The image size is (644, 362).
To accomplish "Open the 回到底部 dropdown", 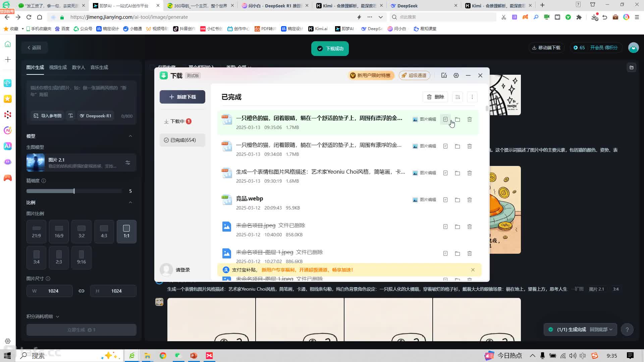I will (x=601, y=329).
